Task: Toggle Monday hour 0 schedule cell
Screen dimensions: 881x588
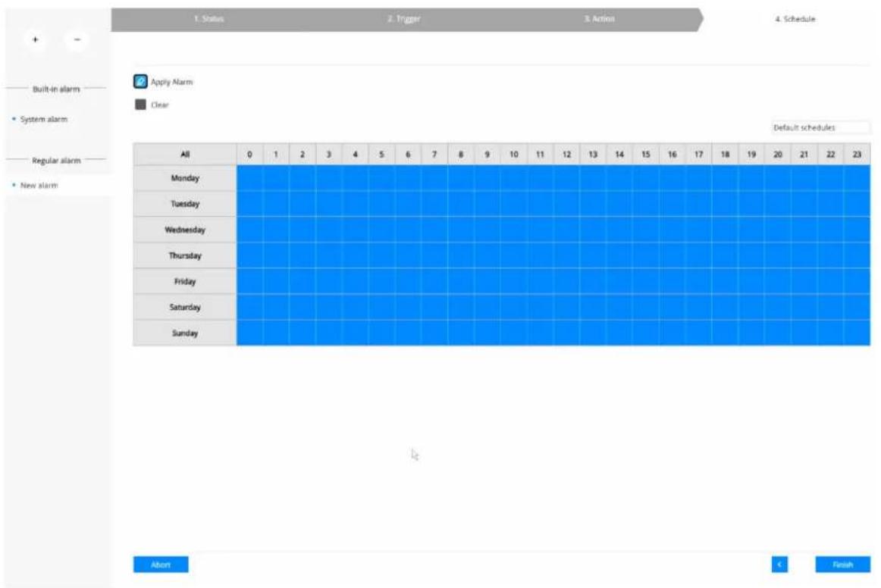Action: tap(249, 178)
